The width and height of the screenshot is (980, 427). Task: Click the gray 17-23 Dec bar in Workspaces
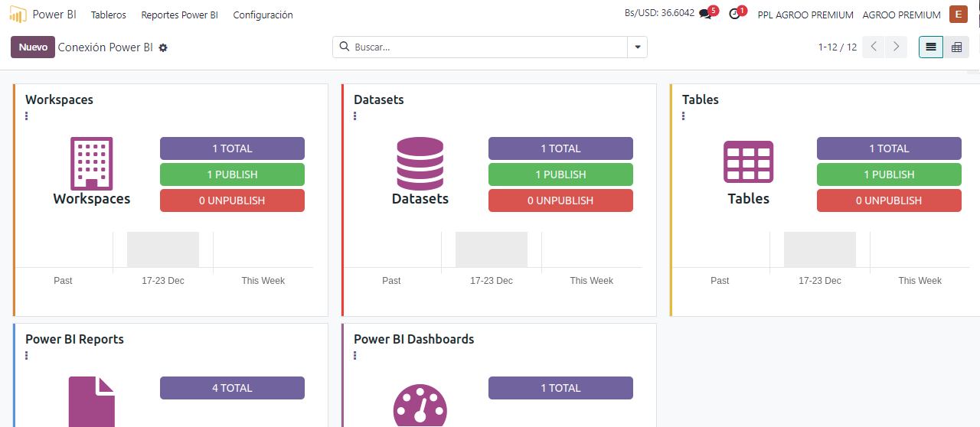point(163,249)
